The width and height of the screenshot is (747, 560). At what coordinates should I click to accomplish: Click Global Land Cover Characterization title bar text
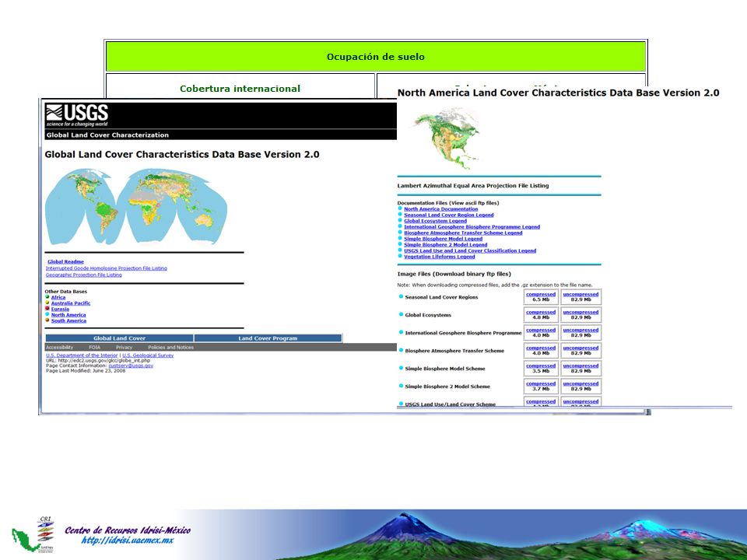coord(107,135)
